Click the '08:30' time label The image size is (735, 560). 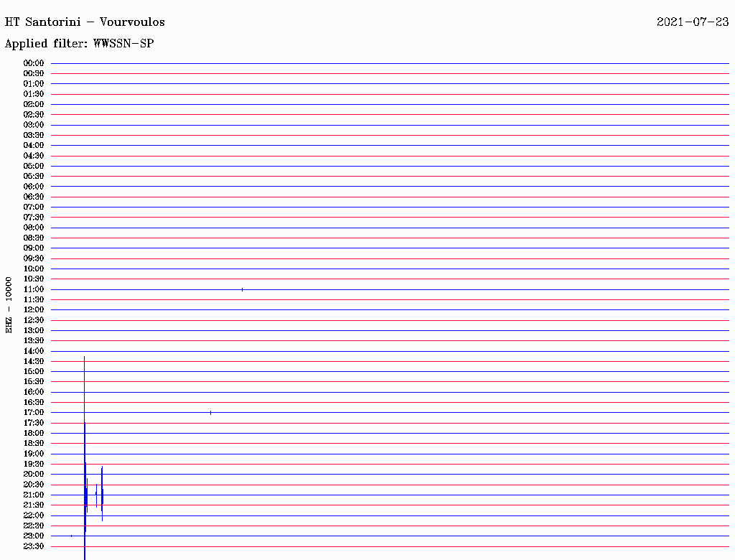click(x=34, y=238)
